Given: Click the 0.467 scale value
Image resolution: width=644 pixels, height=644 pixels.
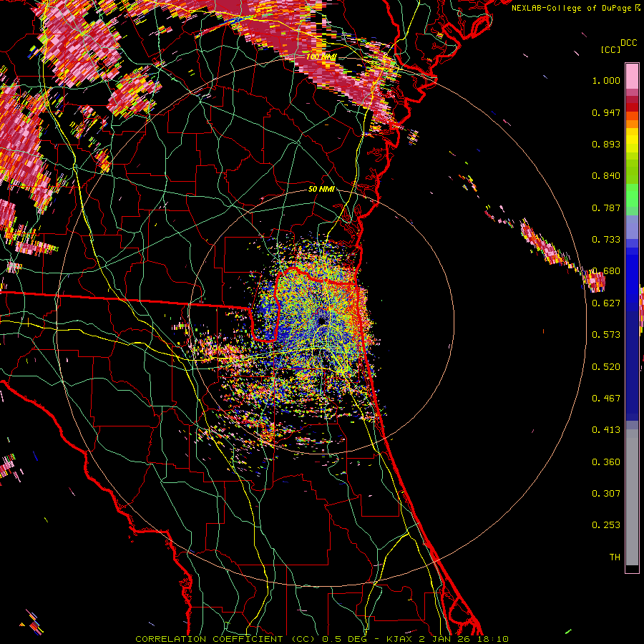Looking at the screenshot, I should pos(606,399).
